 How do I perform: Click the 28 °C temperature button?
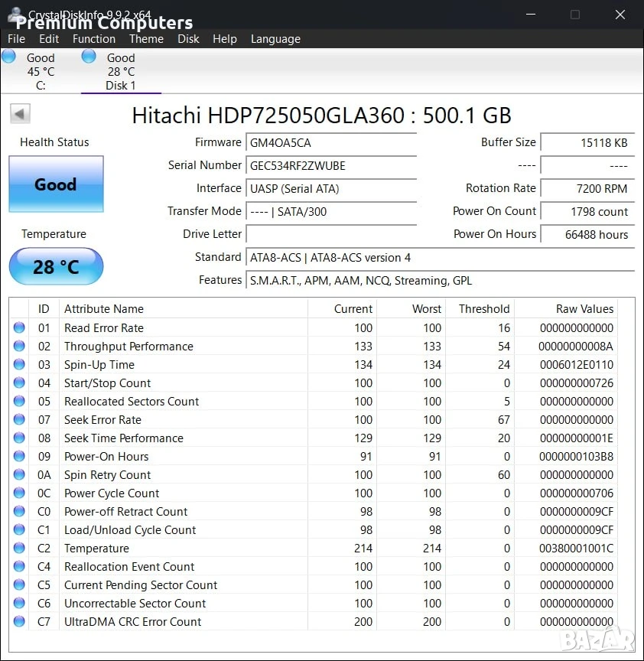pyautogui.click(x=56, y=266)
